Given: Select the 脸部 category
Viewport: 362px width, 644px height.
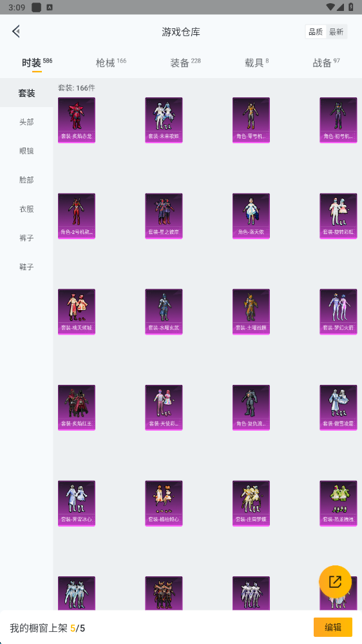Looking at the screenshot, I should (26, 180).
